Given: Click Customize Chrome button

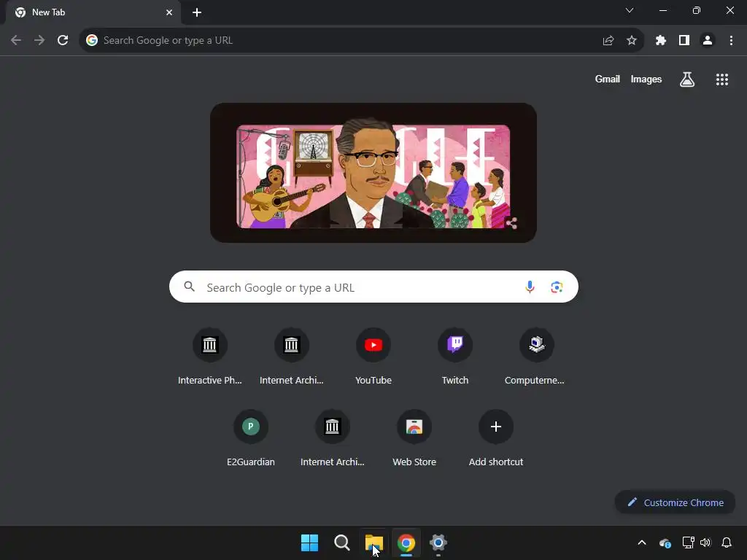Looking at the screenshot, I should coord(675,502).
